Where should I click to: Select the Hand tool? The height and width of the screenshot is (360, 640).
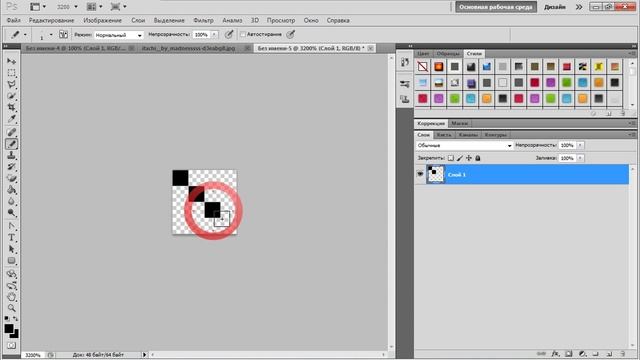tap(11, 297)
